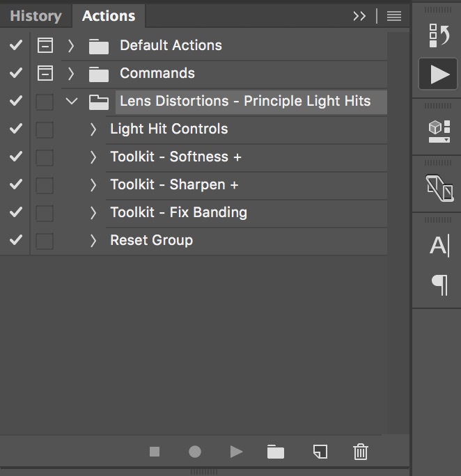Screen dimensions: 461x476
Task: Expand the Default Actions set
Action: tap(71, 46)
